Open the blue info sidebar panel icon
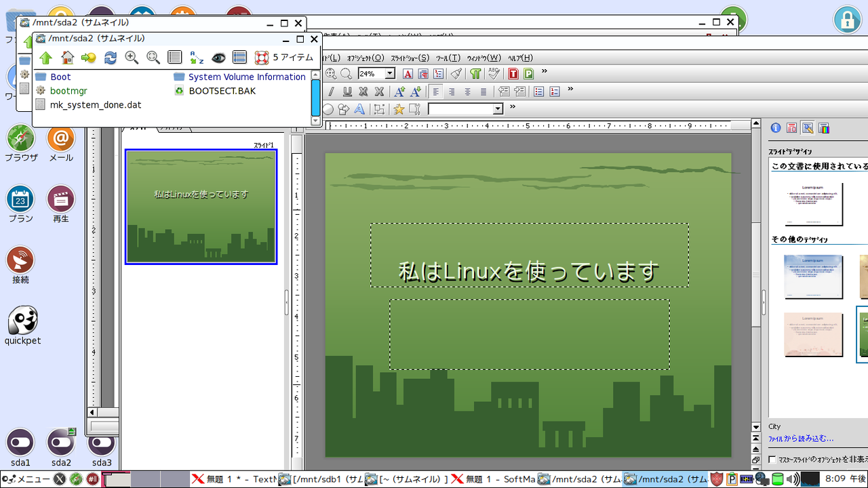The width and height of the screenshot is (868, 488). click(775, 128)
